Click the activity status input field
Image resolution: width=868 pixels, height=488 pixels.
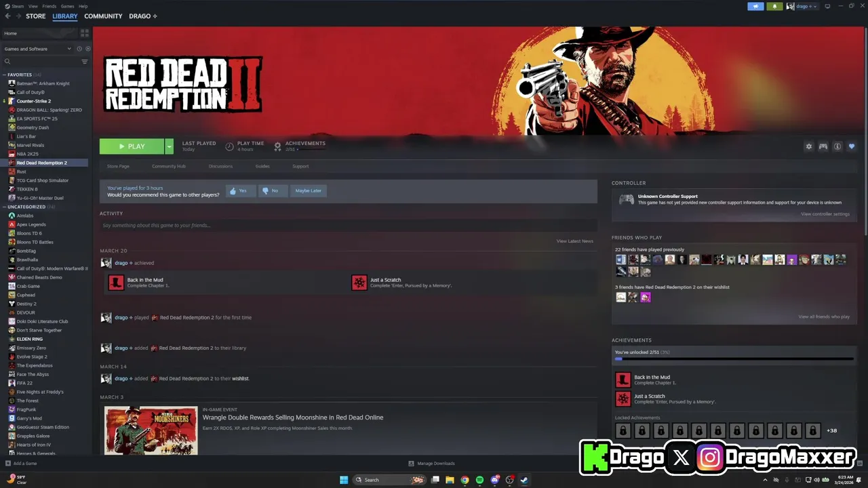coord(348,225)
